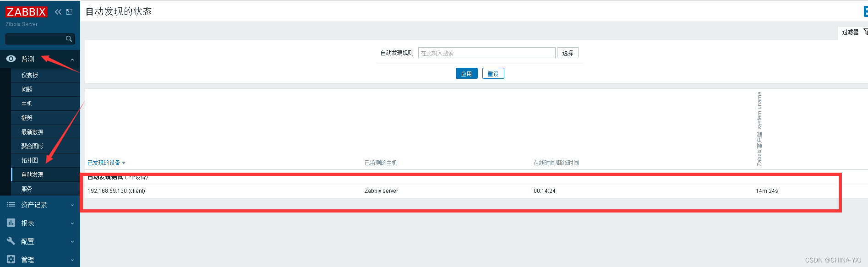The image size is (868, 267).
Task: Open the 仪表板 menu item
Action: [30, 75]
